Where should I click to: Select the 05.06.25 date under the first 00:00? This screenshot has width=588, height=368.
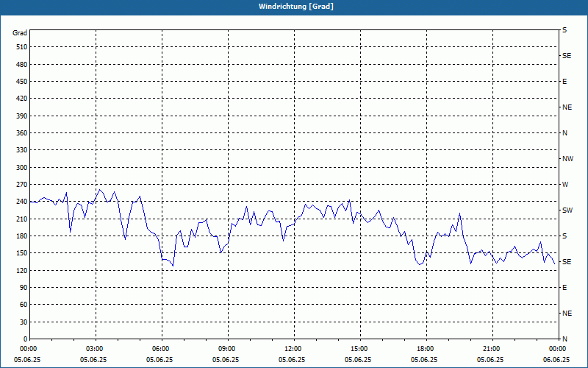(27, 360)
